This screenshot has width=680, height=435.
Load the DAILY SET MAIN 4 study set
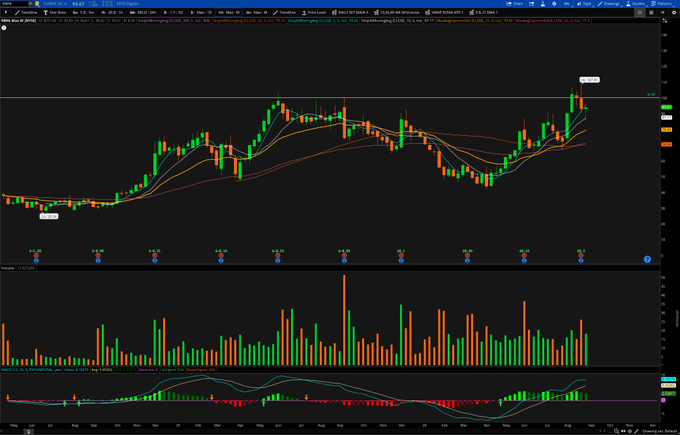[350, 13]
